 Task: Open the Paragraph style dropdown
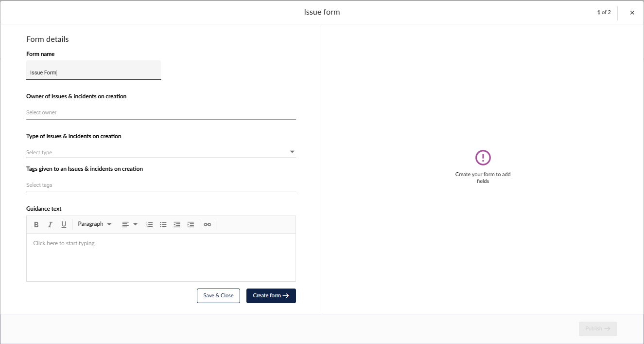pyautogui.click(x=95, y=224)
